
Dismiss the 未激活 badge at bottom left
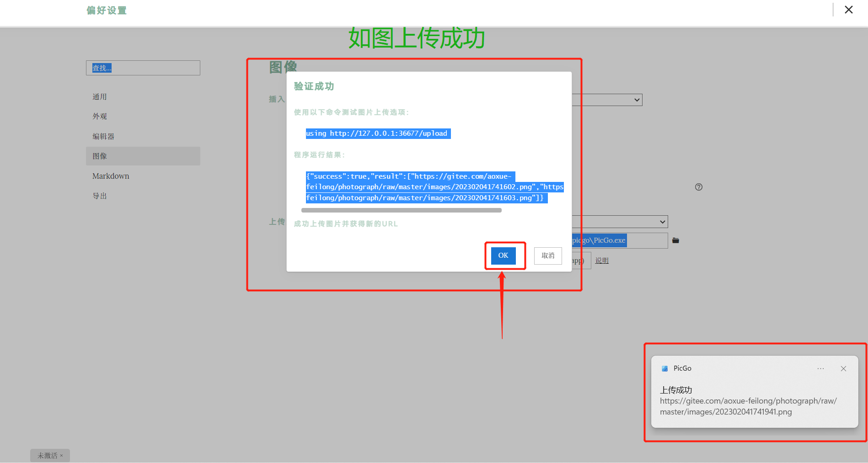coord(61,455)
